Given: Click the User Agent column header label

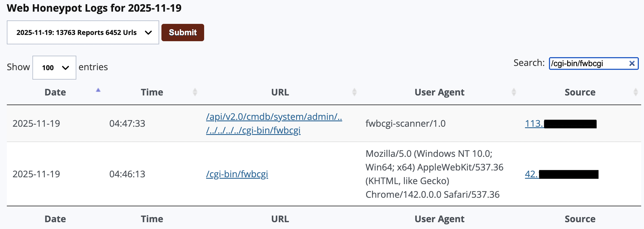Looking at the screenshot, I should click(x=440, y=92).
